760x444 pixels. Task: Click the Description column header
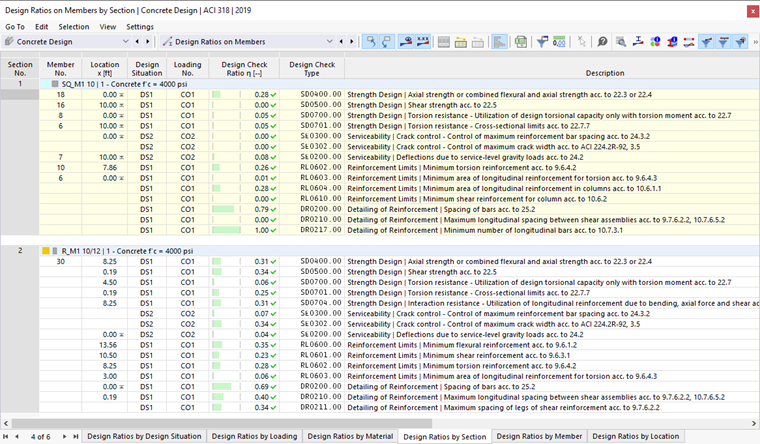coord(605,73)
